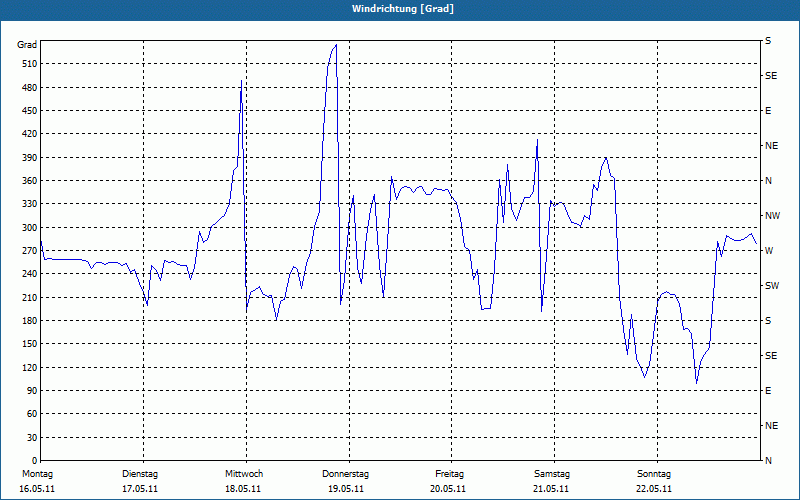Select the 'Dienstag' day label

pyautogui.click(x=140, y=474)
